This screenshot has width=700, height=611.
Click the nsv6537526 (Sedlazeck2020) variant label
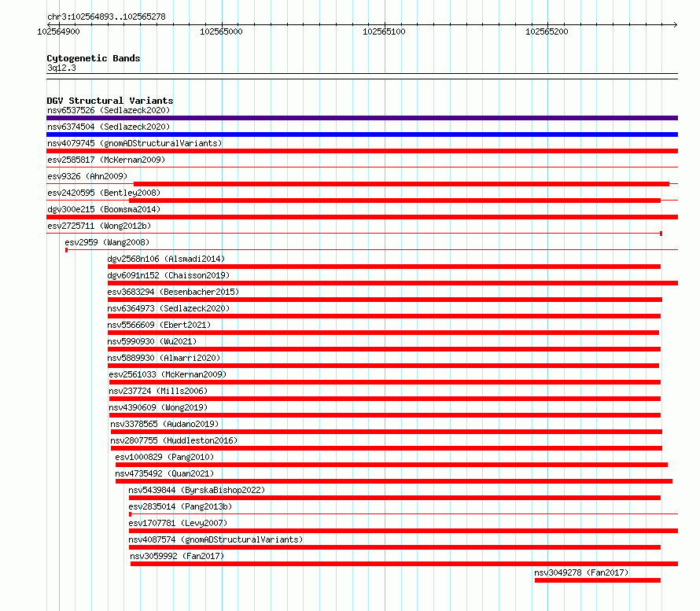[x=109, y=110]
